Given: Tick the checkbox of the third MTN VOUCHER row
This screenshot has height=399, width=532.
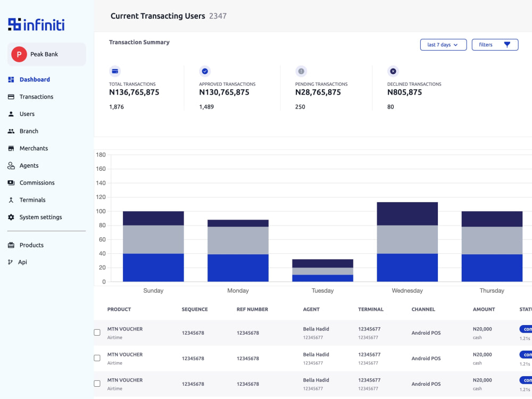Looking at the screenshot, I should click(x=97, y=384).
